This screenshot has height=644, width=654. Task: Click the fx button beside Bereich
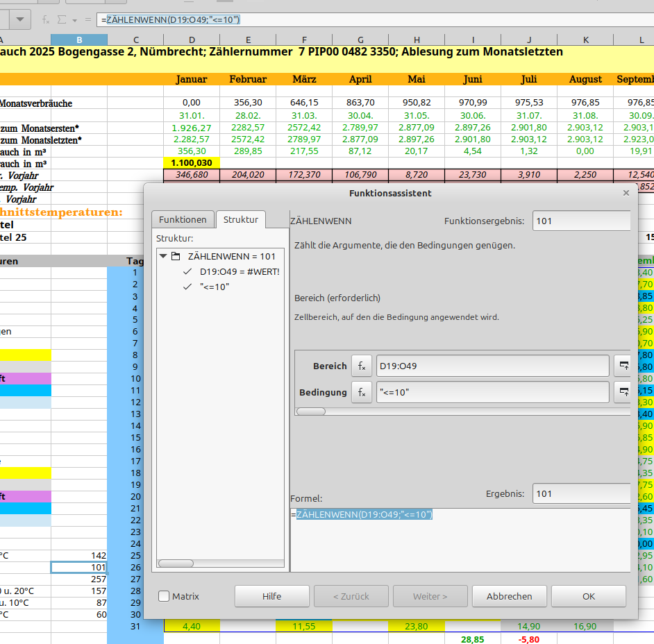[361, 366]
